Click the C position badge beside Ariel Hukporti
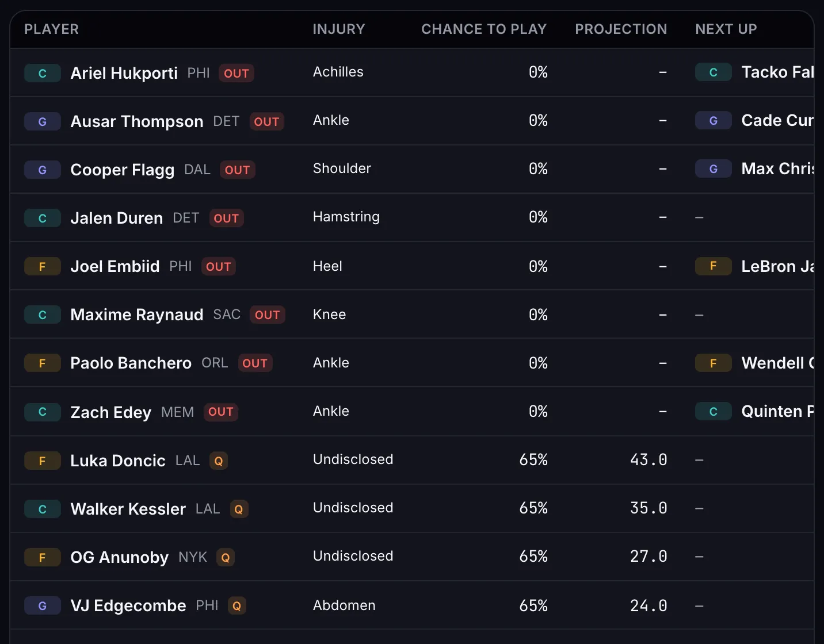The image size is (824, 644). tap(43, 74)
